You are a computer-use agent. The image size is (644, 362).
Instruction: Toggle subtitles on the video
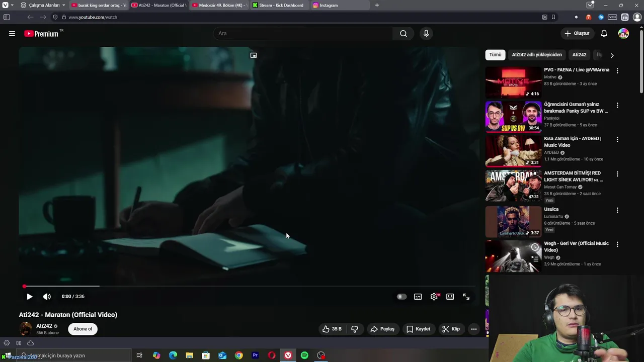pyautogui.click(x=418, y=297)
